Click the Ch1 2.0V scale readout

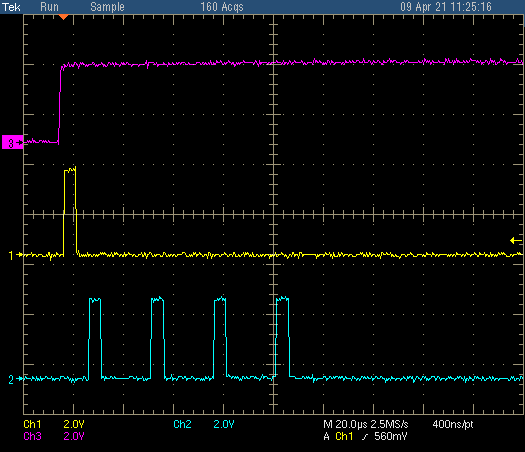pyautogui.click(x=54, y=424)
